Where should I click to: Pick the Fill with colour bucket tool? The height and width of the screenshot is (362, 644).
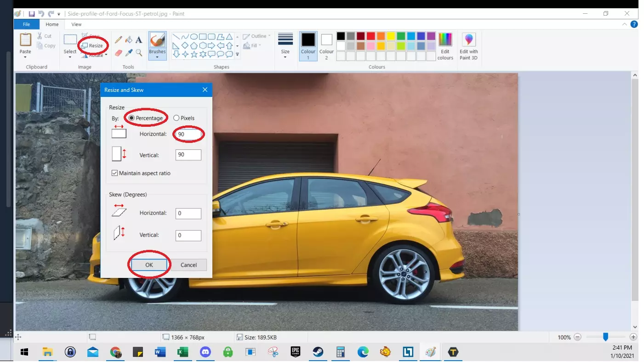pos(129,40)
